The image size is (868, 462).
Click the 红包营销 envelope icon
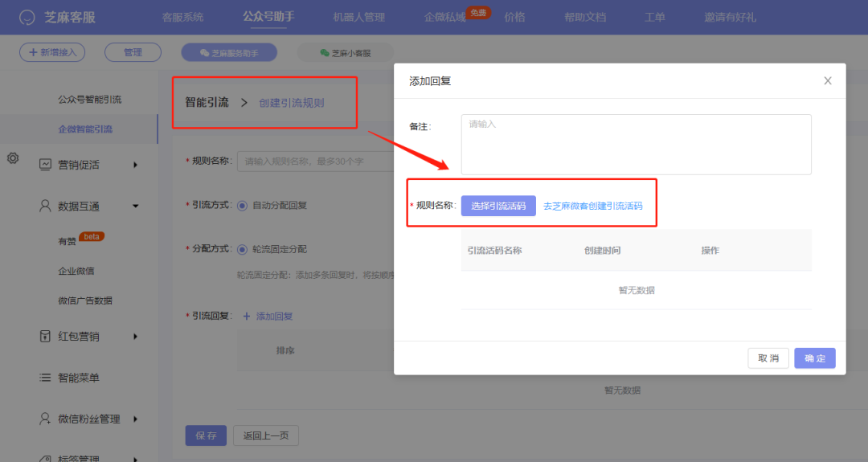(45, 336)
